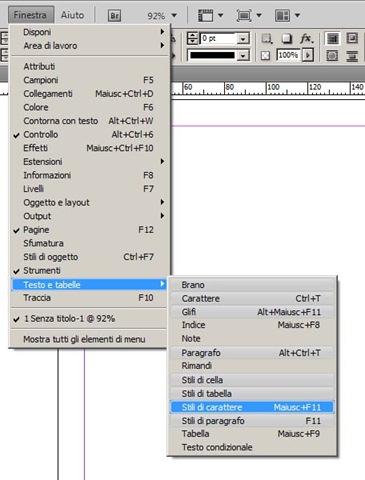This screenshot has width=365, height=480.
Task: Expand the opacity 100% slider arrow
Action: point(308,55)
